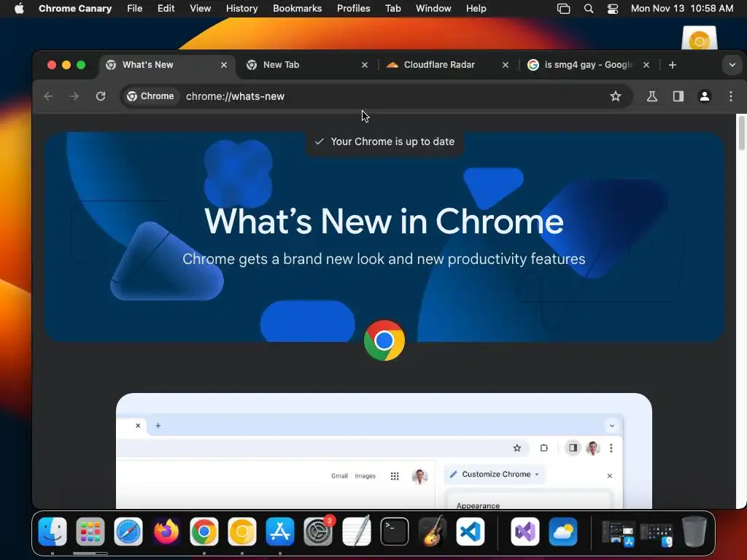Launch Terminal from the dock
Screen dimensions: 747x560
click(395, 532)
